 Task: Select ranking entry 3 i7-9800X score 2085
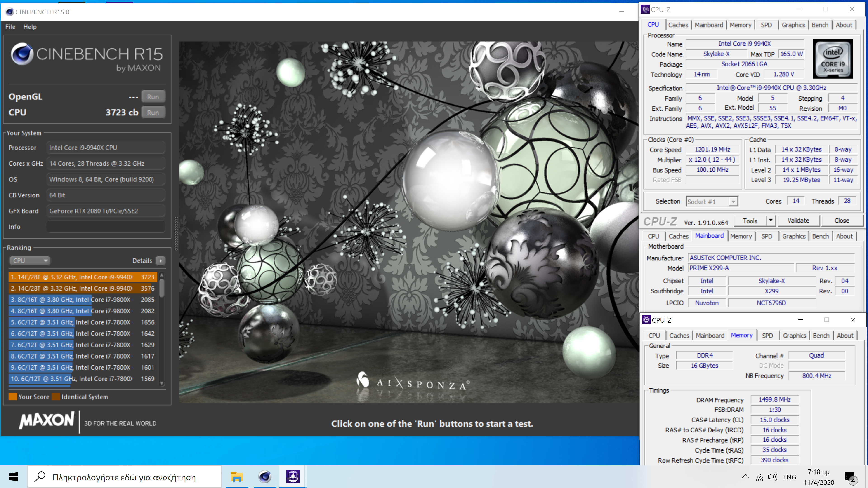click(x=83, y=299)
